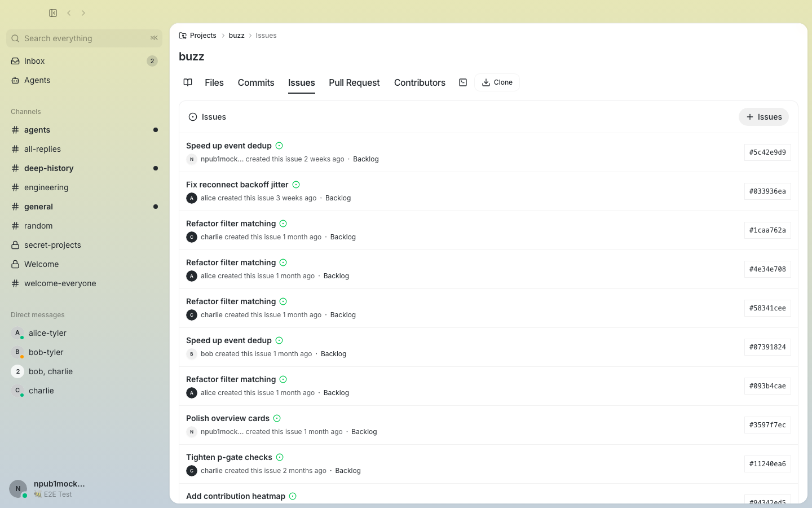Image resolution: width=812 pixels, height=508 pixels.
Task: Go back with the left arrow
Action: 69,13
